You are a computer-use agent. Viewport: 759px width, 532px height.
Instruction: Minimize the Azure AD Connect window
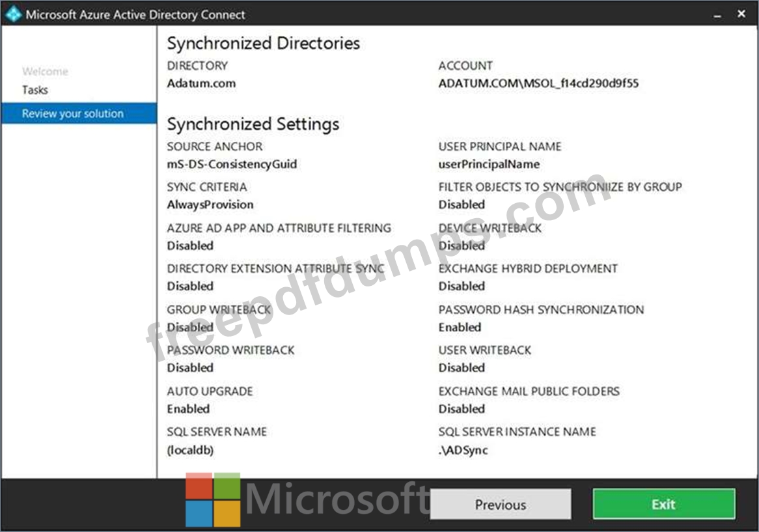717,15
